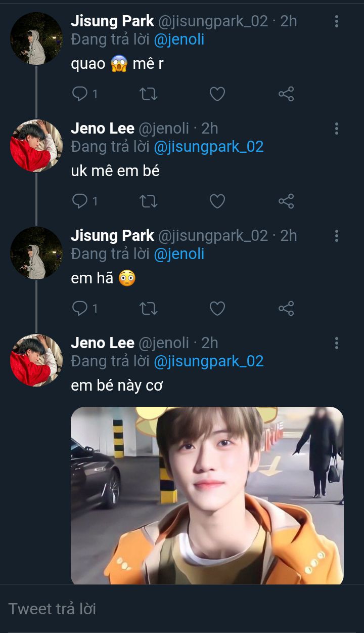Share Jisung's "em hã" tweet
Viewport: 364px width, 633px height.
(x=286, y=308)
